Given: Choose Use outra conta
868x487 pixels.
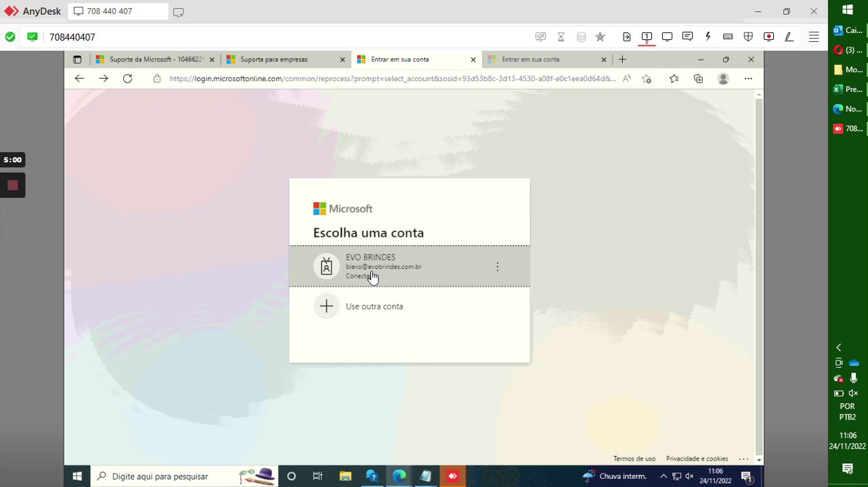Looking at the screenshot, I should [410, 306].
